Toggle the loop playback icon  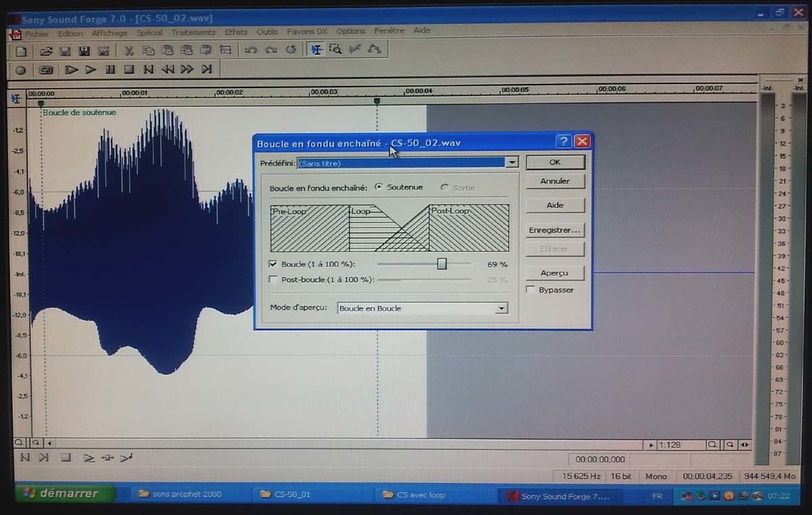pyautogui.click(x=46, y=70)
